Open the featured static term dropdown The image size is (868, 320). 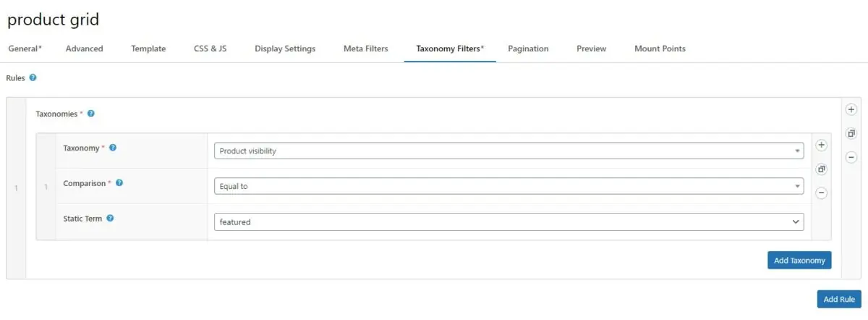pos(509,222)
